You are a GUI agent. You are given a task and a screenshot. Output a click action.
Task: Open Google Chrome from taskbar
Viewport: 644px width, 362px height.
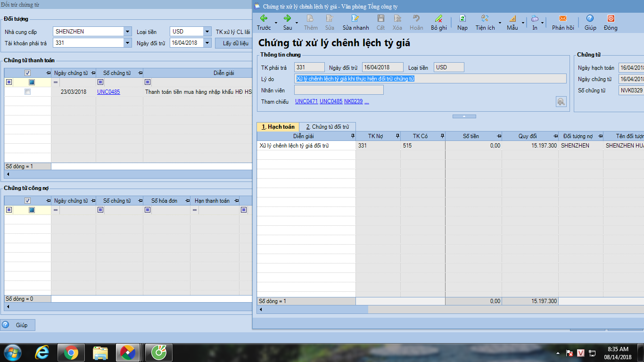click(71, 353)
